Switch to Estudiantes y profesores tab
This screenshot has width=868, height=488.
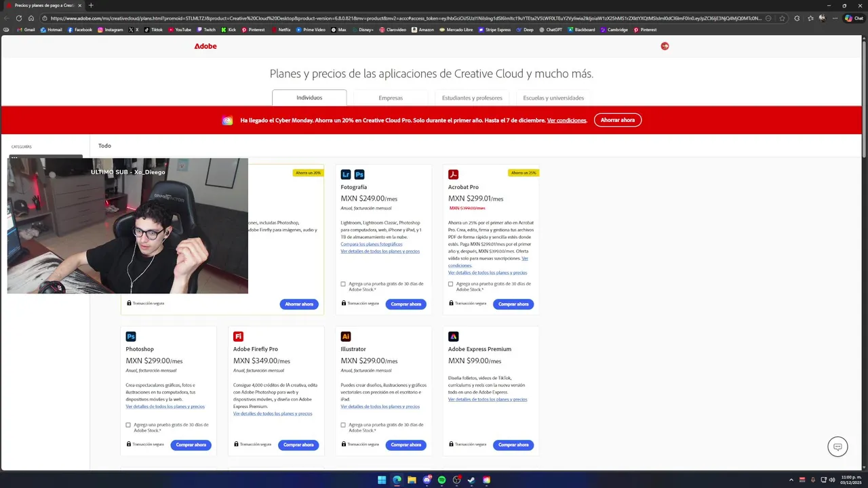[x=472, y=98]
